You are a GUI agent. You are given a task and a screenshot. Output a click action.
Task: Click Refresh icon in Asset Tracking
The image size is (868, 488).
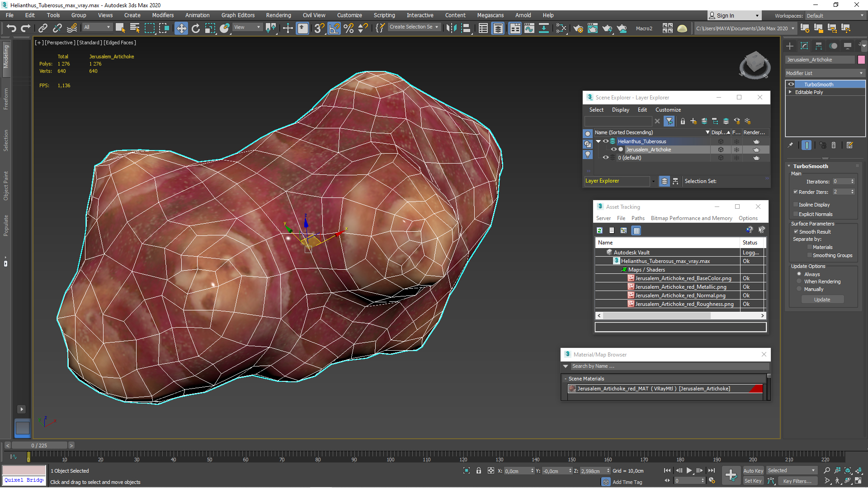(x=599, y=230)
